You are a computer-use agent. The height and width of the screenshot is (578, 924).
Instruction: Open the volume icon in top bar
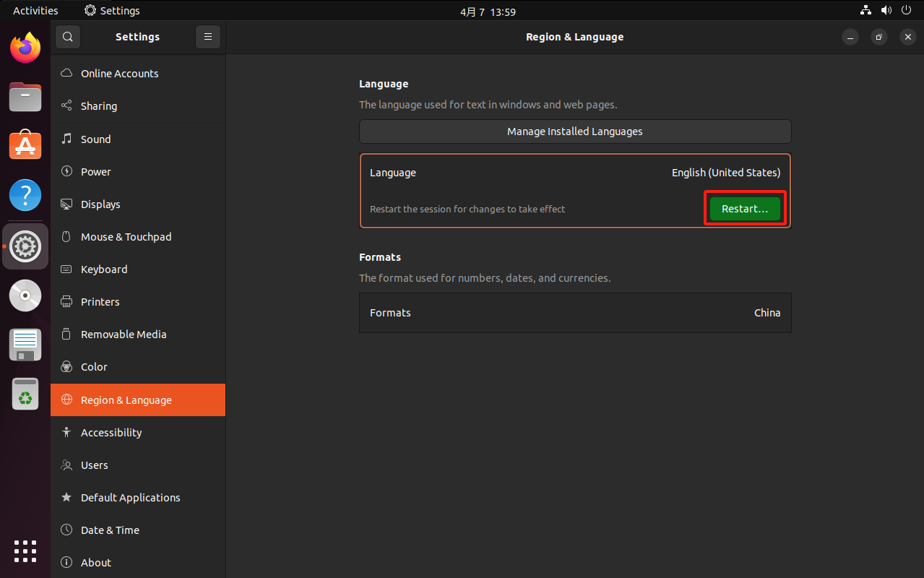886,10
